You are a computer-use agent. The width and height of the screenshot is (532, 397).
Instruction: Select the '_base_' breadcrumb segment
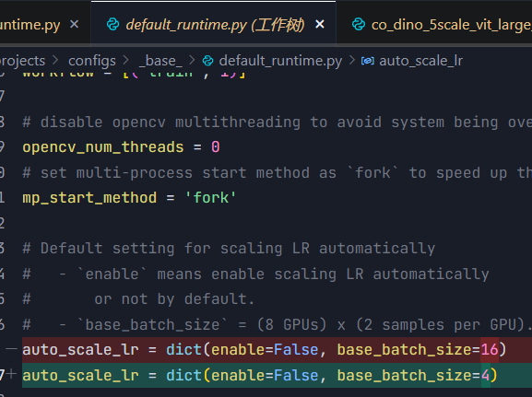tap(160, 61)
